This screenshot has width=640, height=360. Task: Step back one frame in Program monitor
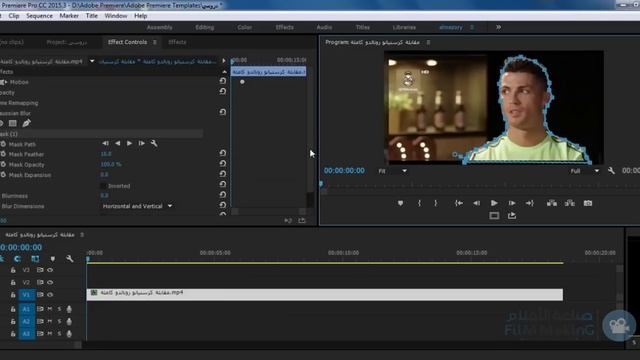pyautogui.click(x=476, y=203)
